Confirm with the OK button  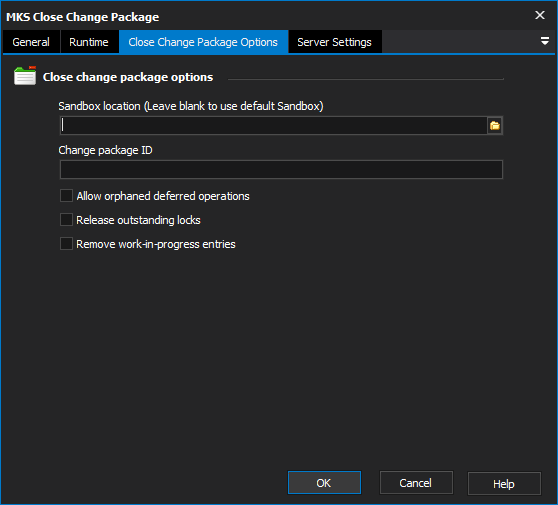tap(324, 483)
